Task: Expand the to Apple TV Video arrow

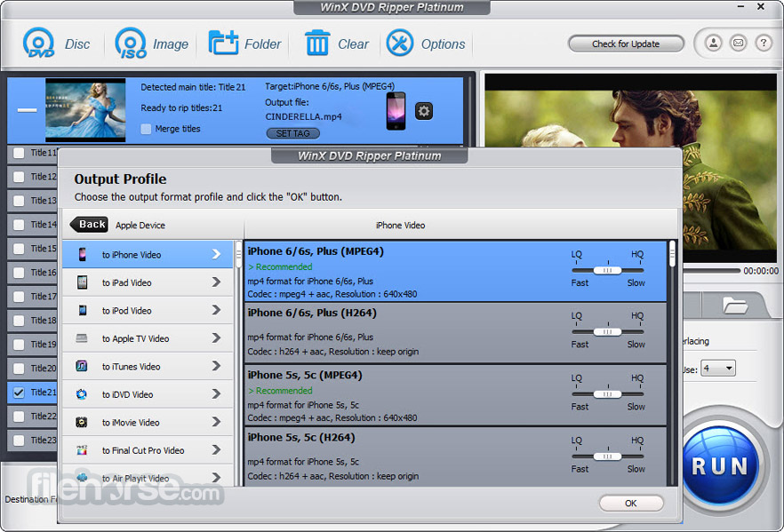Action: click(x=216, y=338)
